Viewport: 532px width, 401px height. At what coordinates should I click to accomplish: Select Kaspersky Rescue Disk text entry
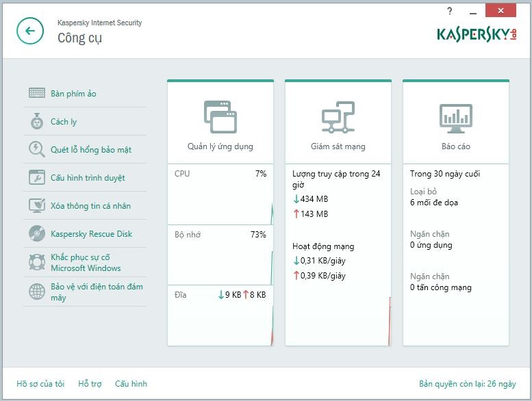coord(91,234)
